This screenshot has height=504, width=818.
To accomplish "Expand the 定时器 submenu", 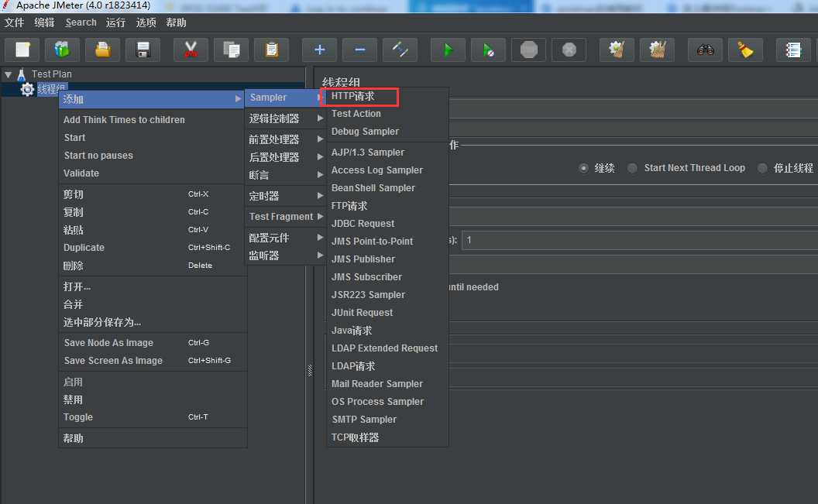I will pyautogui.click(x=285, y=196).
